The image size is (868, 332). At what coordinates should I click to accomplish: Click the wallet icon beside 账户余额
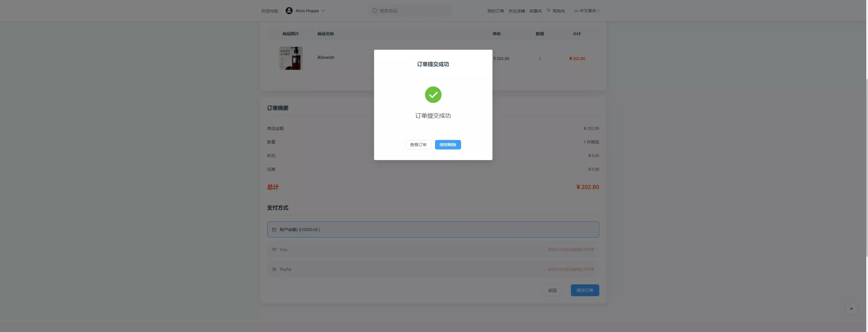274,230
